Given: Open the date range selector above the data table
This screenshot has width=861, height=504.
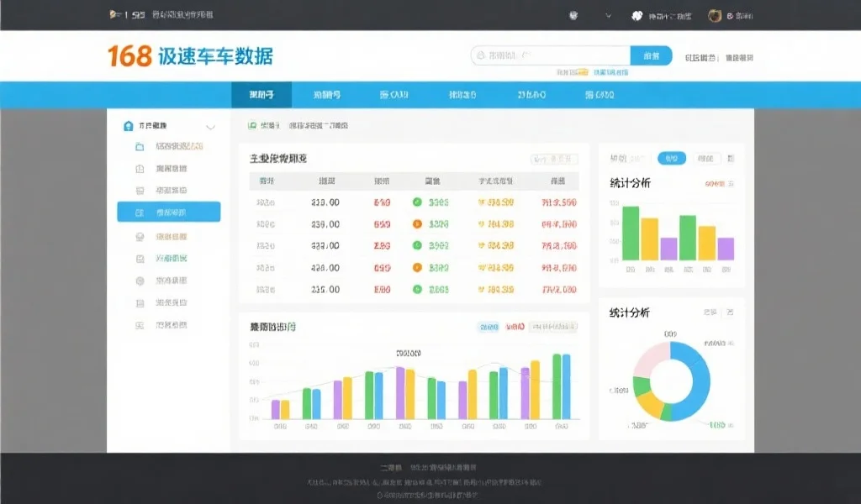Looking at the screenshot, I should [554, 159].
